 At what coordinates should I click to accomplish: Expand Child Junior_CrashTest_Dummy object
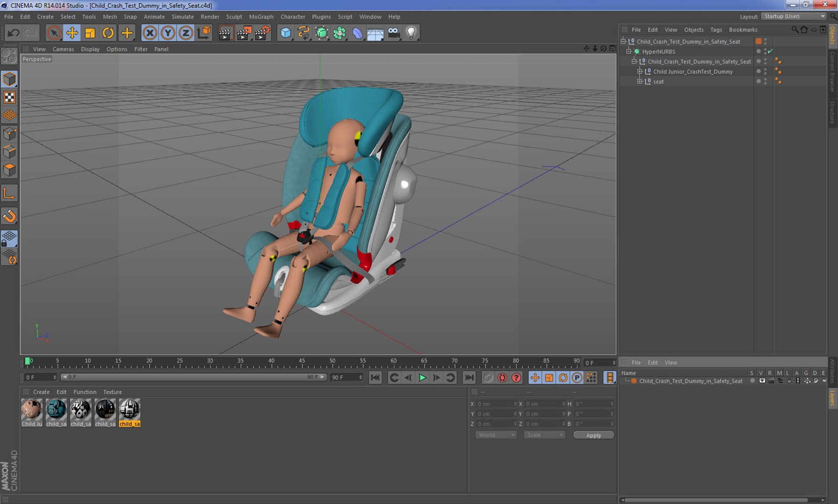coord(640,71)
